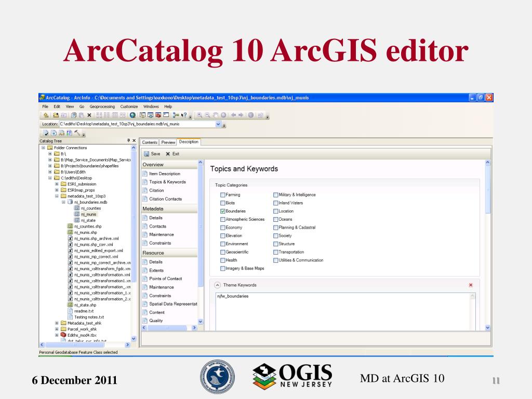Go to next extent arrow

[241, 115]
